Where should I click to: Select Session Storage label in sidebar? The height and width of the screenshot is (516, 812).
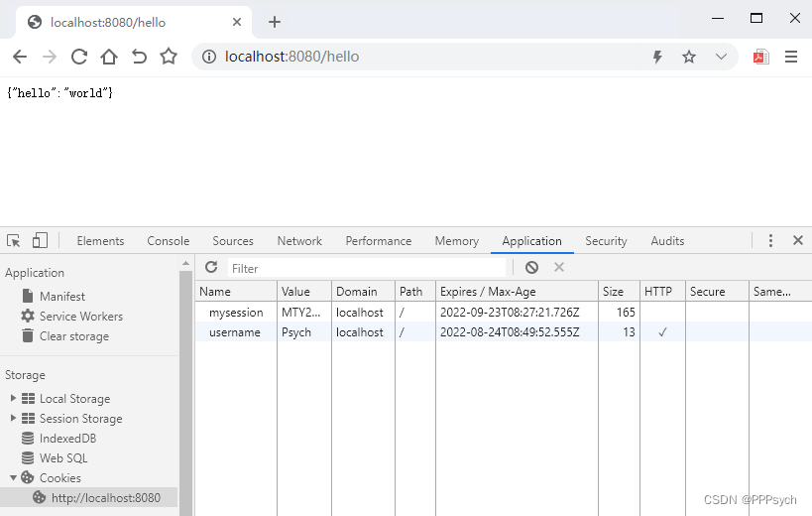point(80,418)
